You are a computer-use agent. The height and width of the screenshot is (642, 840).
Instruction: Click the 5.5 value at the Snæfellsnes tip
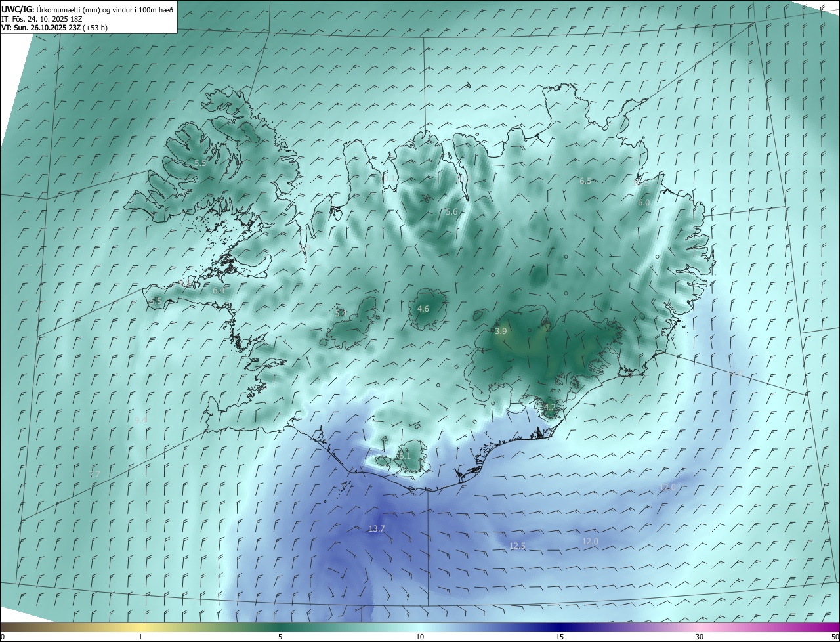point(156,301)
